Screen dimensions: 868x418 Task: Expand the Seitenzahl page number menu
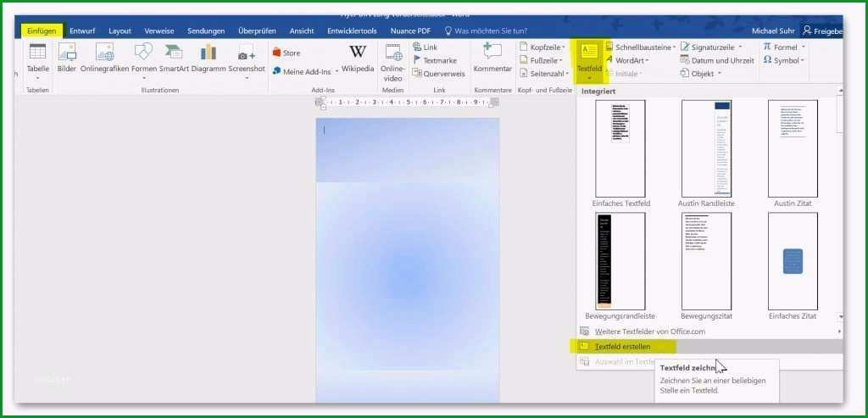[544, 74]
